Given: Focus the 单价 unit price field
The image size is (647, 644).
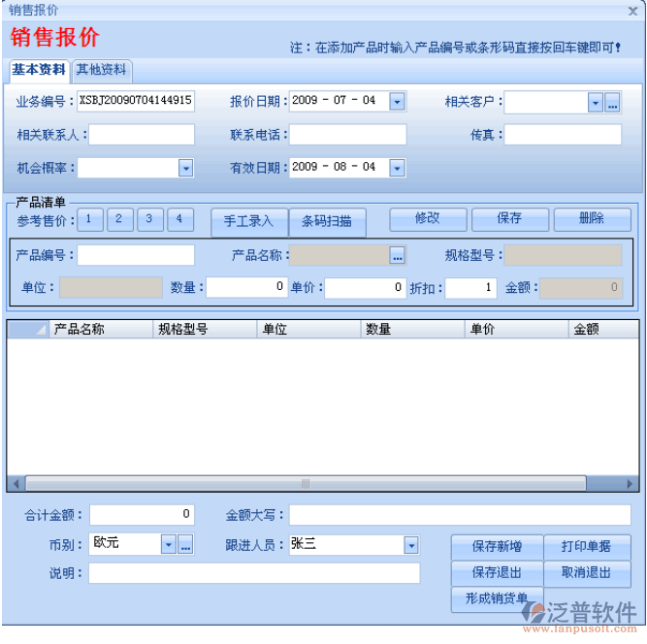Looking at the screenshot, I should 365,287.
